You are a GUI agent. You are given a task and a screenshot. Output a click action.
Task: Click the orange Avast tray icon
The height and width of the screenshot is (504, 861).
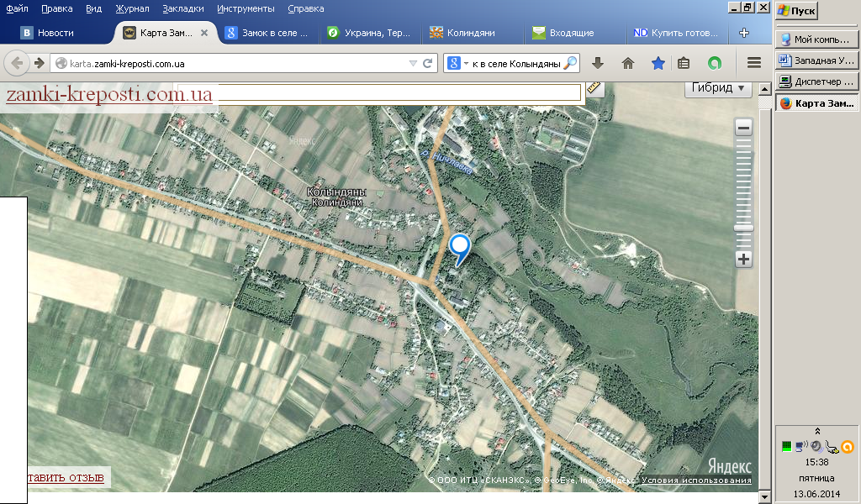848,447
